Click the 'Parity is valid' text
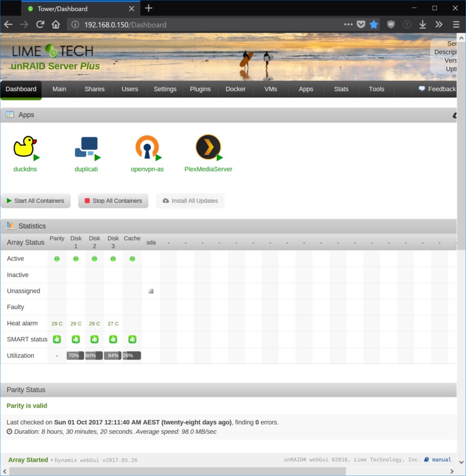The height and width of the screenshot is (476, 466). 27,406
